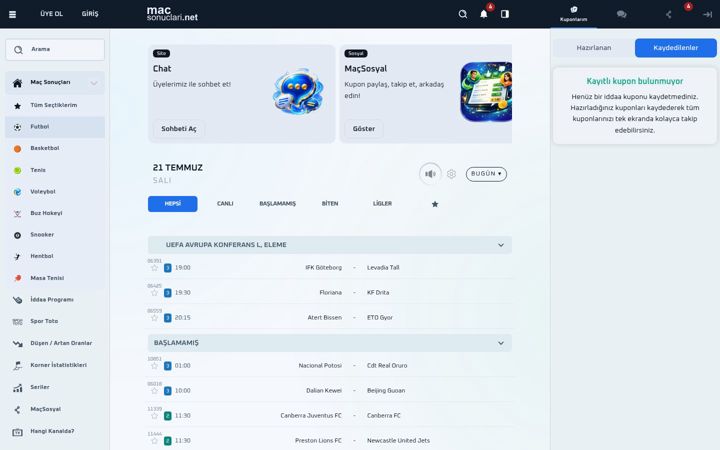Open MaçSosyal from sidebar
Screen dimensions: 720x450
55,410
